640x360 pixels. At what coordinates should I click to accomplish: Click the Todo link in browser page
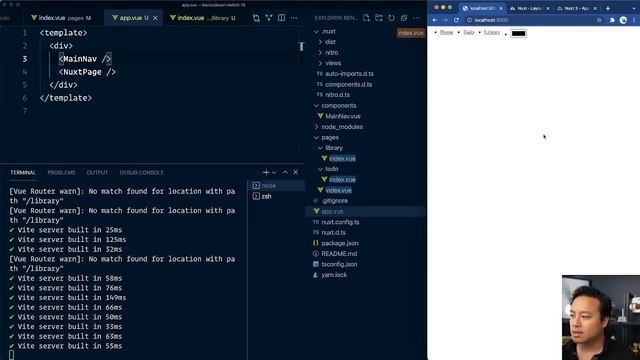(469, 32)
